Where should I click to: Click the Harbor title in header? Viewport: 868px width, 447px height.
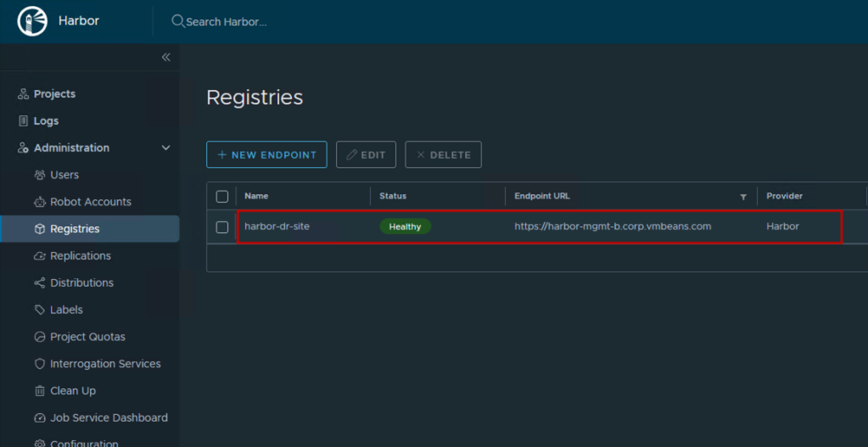tap(79, 21)
